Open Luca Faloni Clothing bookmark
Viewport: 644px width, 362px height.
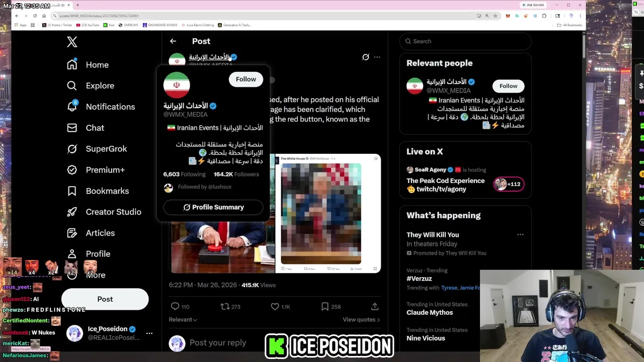coord(199,25)
